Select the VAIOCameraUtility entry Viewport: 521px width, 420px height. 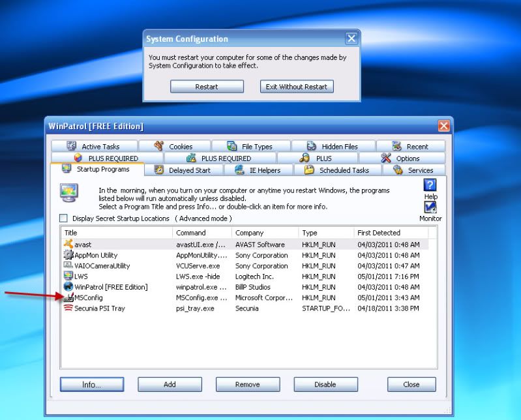(102, 266)
